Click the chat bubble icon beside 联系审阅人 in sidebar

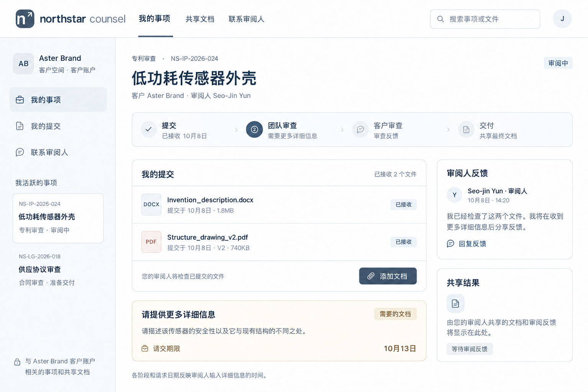click(20, 152)
